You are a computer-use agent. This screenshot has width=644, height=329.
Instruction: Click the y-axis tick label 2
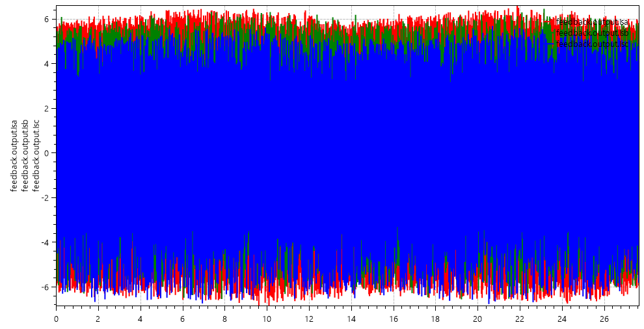tap(46, 108)
